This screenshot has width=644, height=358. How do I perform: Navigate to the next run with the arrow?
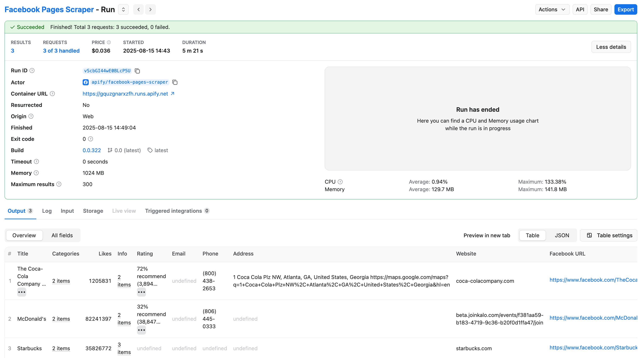click(150, 9)
